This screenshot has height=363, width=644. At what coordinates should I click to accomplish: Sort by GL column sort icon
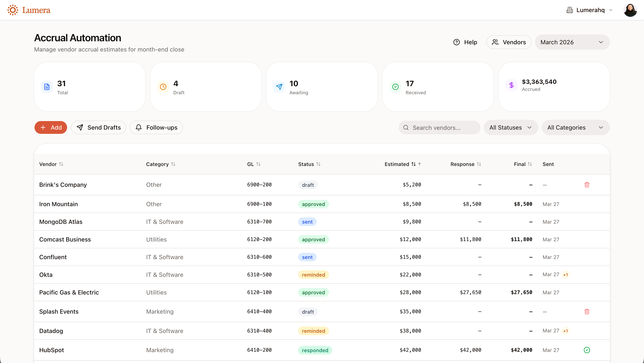258,164
